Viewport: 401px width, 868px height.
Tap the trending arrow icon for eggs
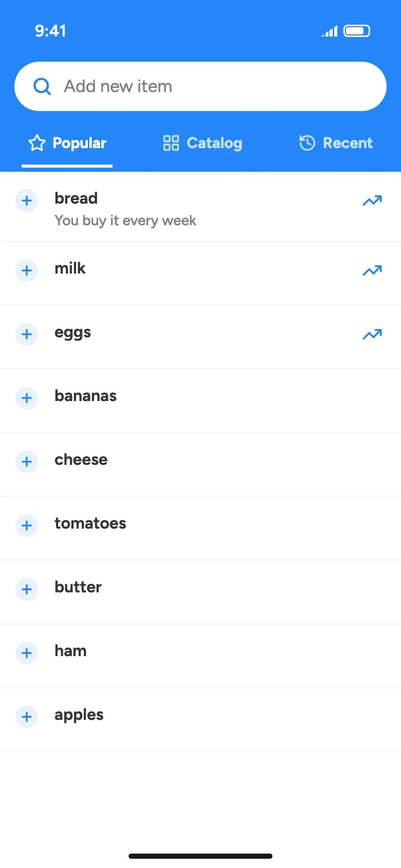pos(372,334)
